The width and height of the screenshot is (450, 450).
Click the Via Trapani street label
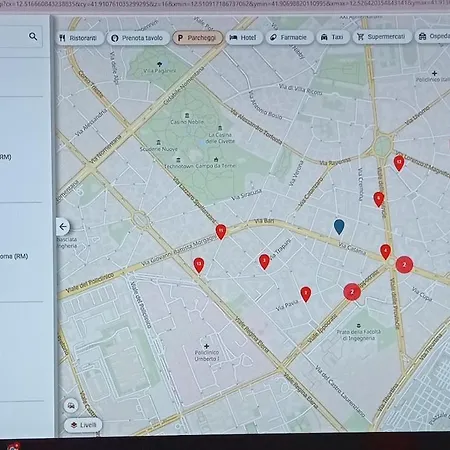click(x=281, y=250)
